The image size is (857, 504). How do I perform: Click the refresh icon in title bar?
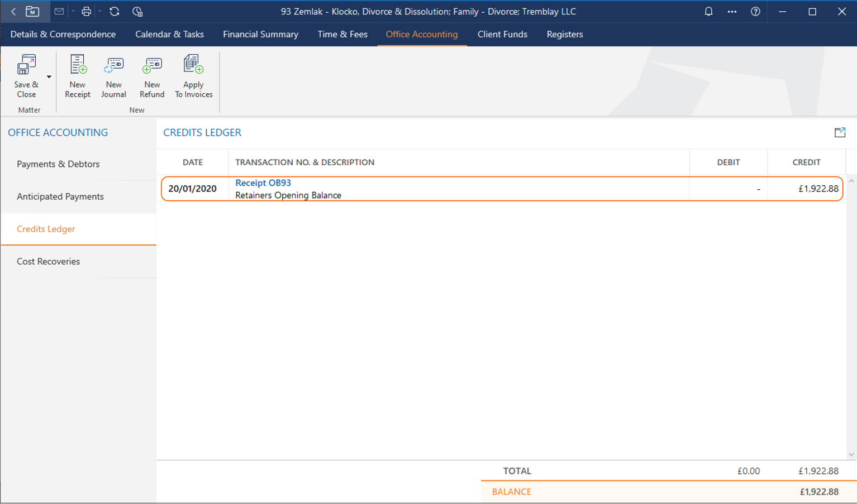[x=115, y=11]
